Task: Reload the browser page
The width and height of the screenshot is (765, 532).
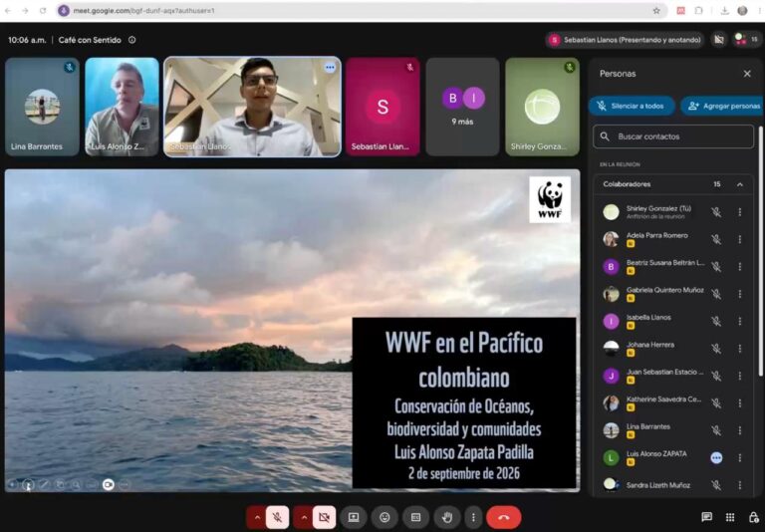Action: tap(43, 11)
